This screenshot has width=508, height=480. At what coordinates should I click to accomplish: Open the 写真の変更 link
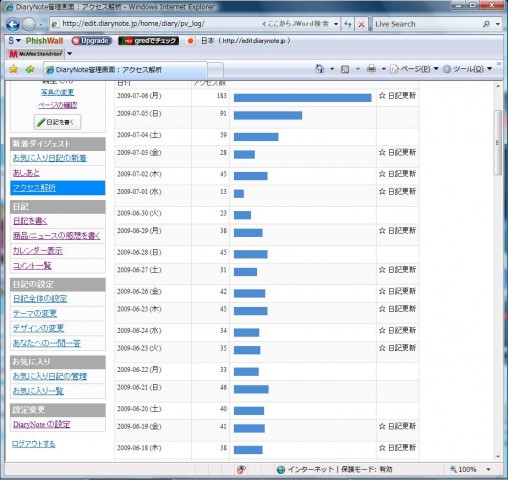pyautogui.click(x=57, y=92)
